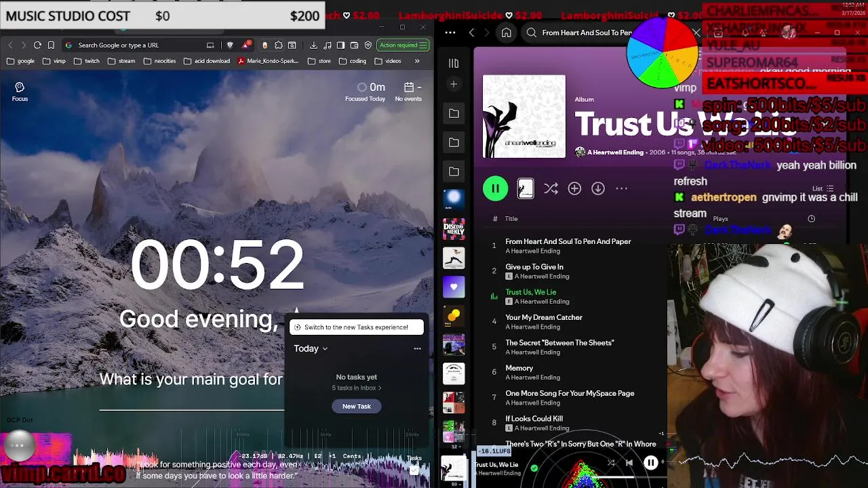This screenshot has width=868, height=488.
Task: Open the first folder in the Spotify sidebar
Action: (454, 113)
